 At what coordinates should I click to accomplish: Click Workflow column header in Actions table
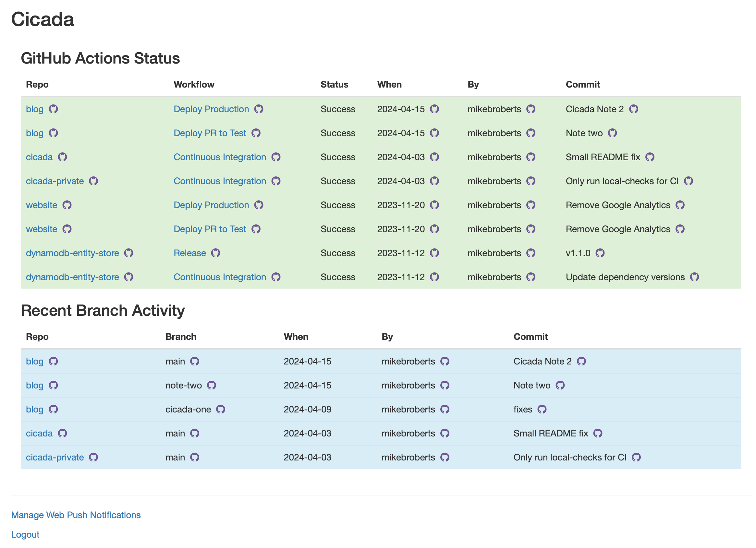point(194,84)
